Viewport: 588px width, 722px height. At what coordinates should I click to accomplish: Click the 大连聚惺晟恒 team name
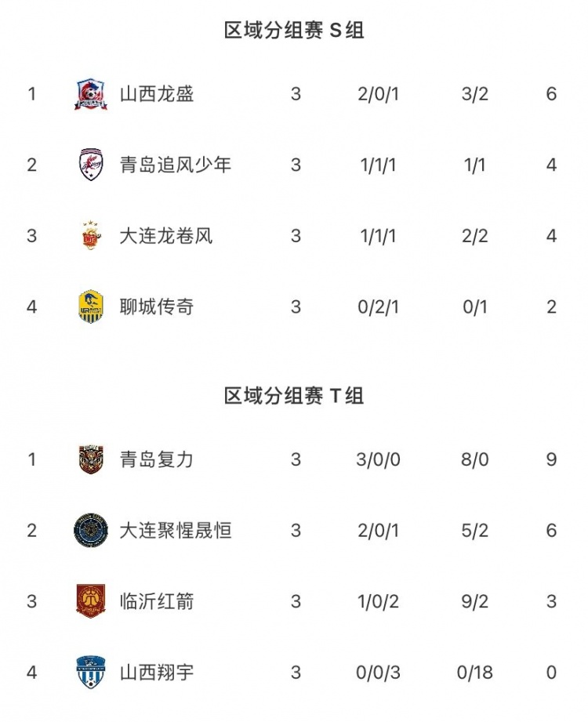click(x=176, y=531)
